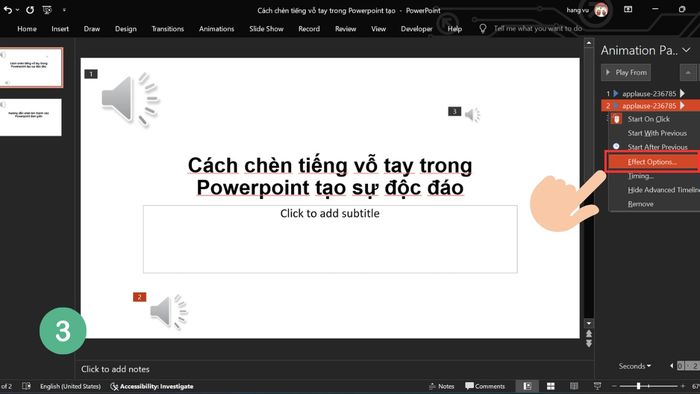Click the Comments status bar icon
The width and height of the screenshot is (700, 394).
(485, 386)
